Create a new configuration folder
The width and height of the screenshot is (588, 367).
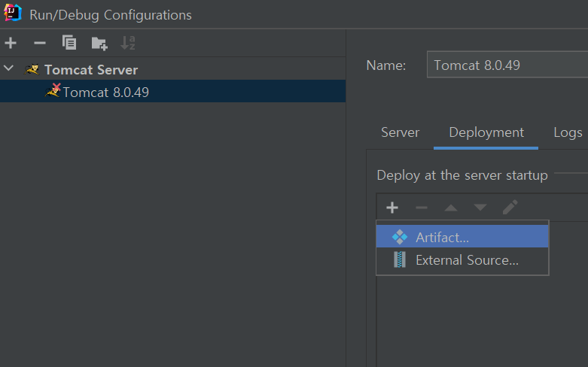pos(99,43)
